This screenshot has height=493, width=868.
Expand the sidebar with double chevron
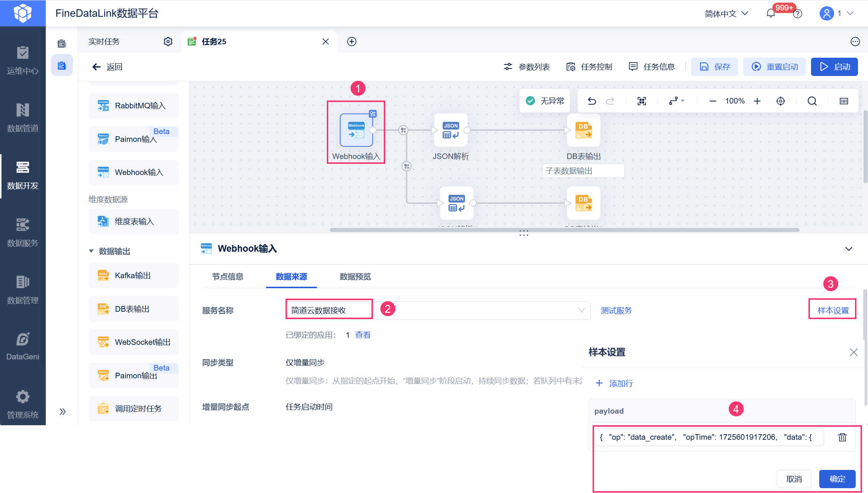63,411
